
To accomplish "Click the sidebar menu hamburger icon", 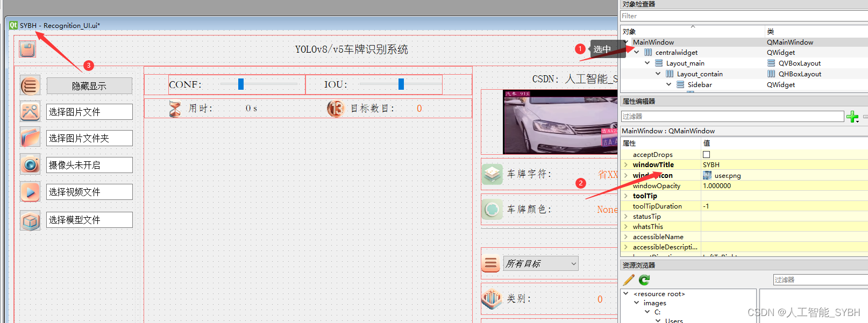I will [30, 85].
